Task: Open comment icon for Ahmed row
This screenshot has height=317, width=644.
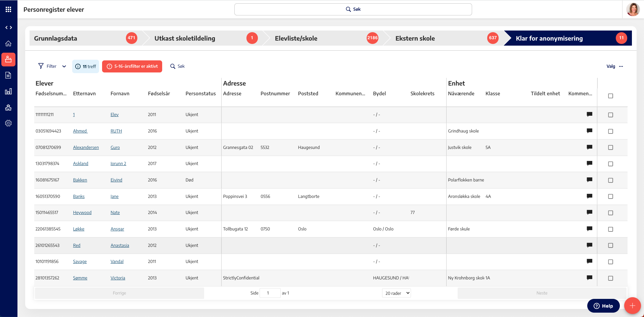Action: (x=589, y=131)
